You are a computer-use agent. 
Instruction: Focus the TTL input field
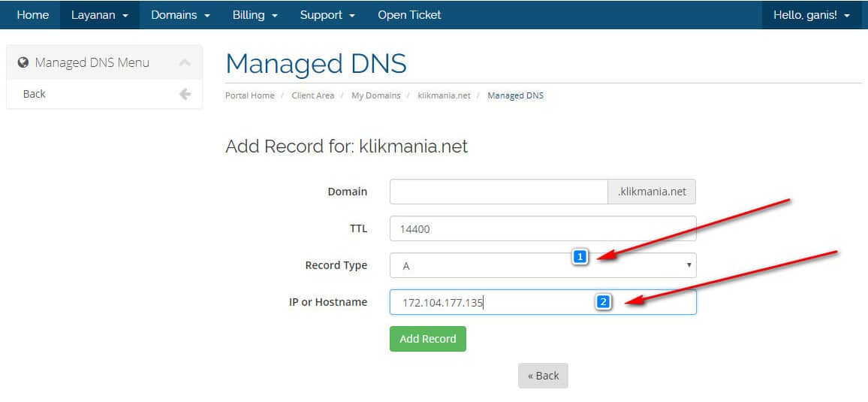[543, 228]
